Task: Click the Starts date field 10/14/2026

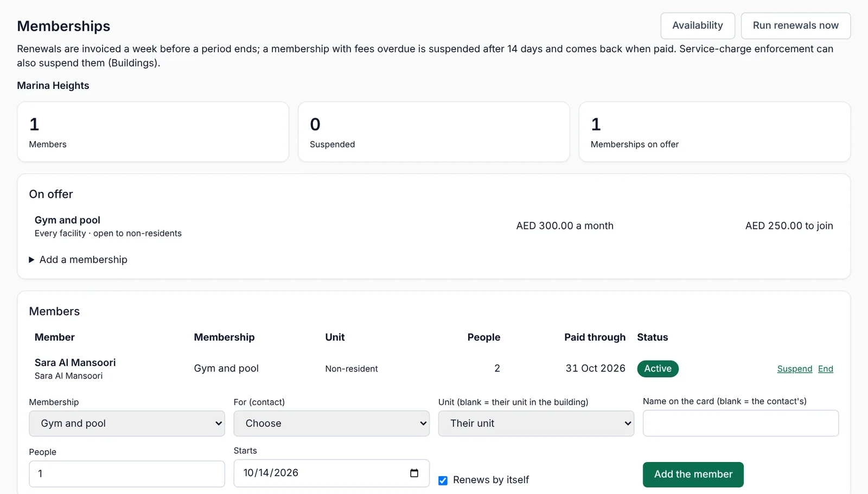Action: pyautogui.click(x=331, y=473)
